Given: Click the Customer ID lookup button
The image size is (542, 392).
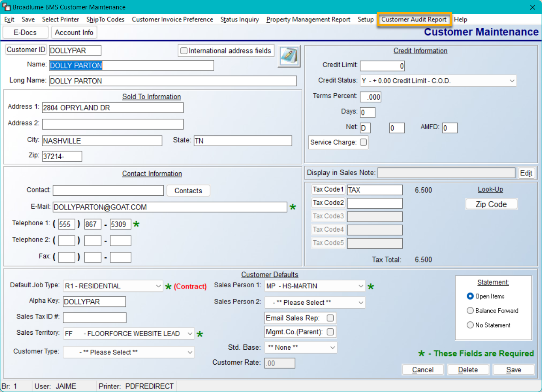Looking at the screenshot, I should (26, 50).
